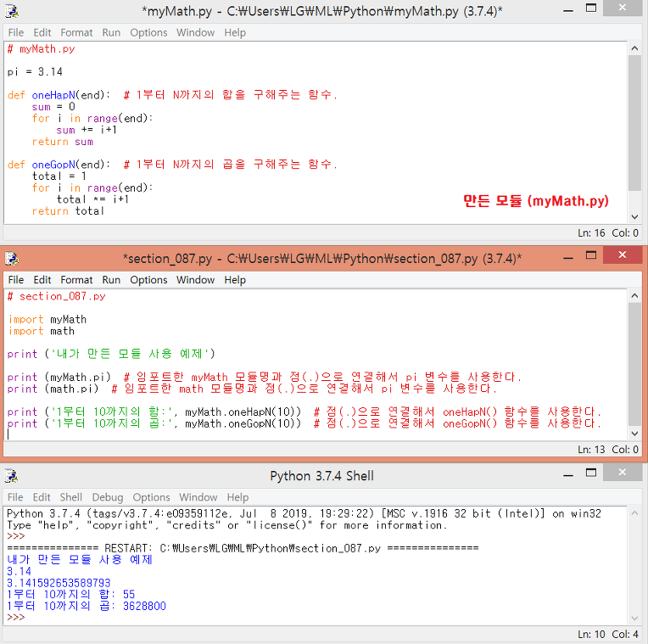648x644 pixels.
Task: Minimize the Python 3.7.4 Shell window
Action: pos(568,475)
